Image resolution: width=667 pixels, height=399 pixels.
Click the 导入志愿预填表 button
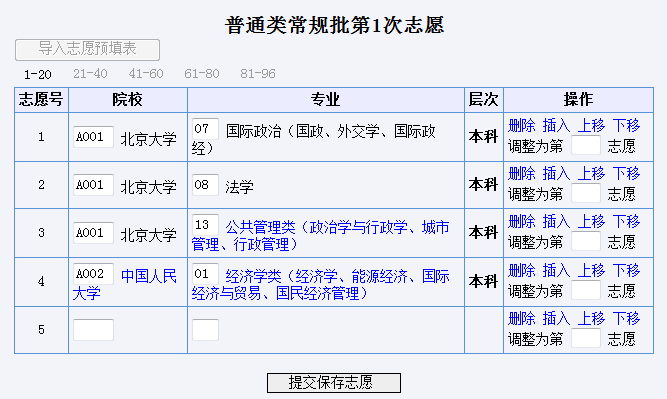[87, 50]
